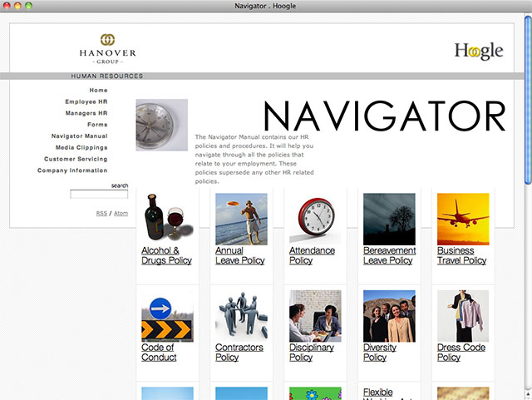Subscribe via the RSS link
The image size is (532, 400).
tap(101, 213)
